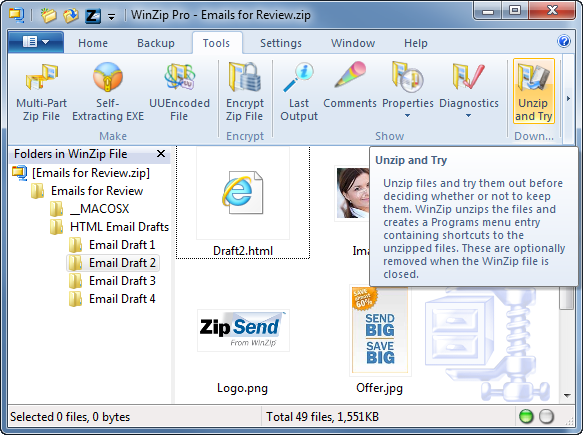Click the blue help question mark icon
Viewport: 583px width, 435px height.
tap(564, 41)
